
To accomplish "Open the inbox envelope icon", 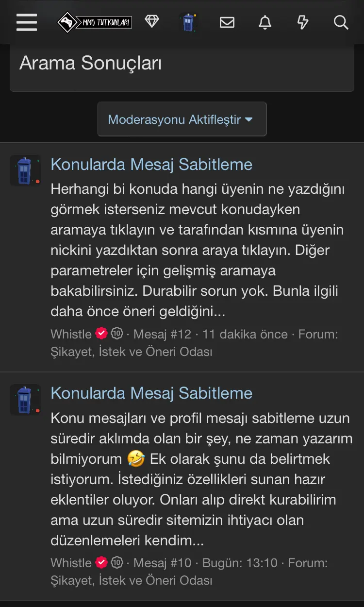I will [x=227, y=22].
